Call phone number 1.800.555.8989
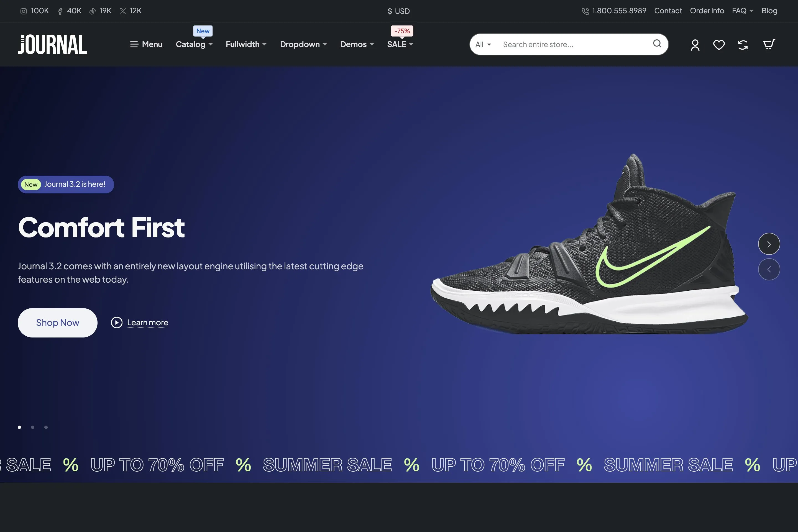The width and height of the screenshot is (798, 532). click(614, 11)
